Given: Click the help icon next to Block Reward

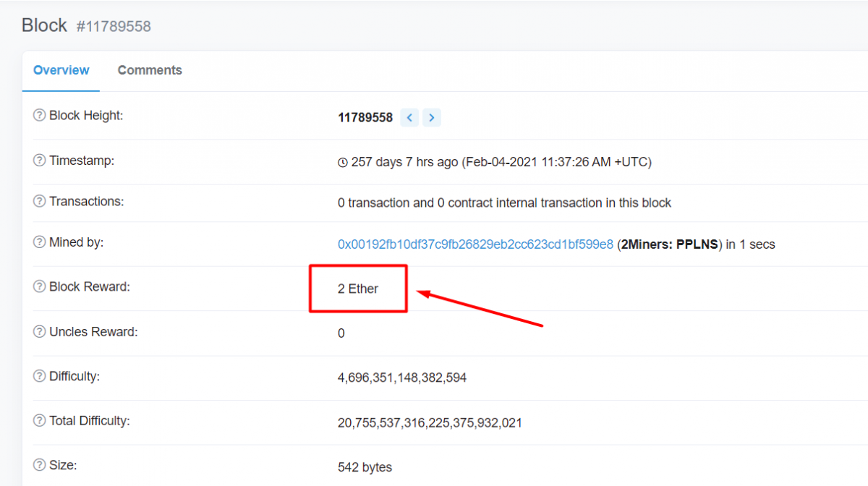Looking at the screenshot, I should pos(38,286).
